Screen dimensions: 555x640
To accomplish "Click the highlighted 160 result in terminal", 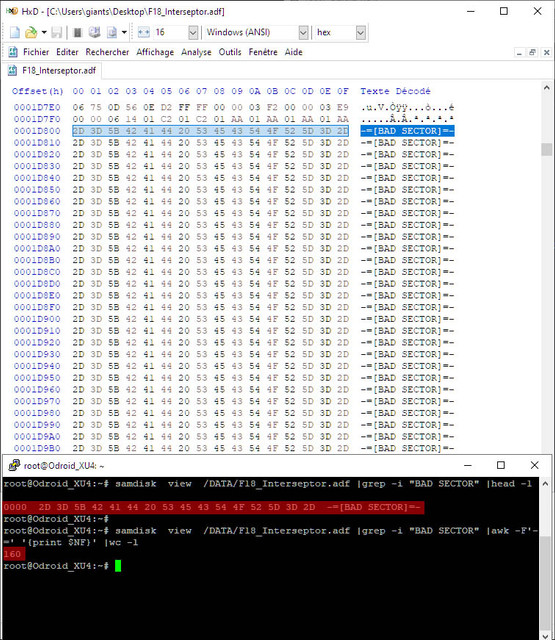I will click(x=14, y=554).
